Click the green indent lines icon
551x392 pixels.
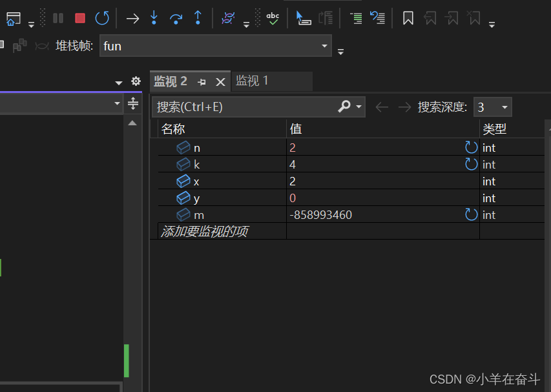[x=356, y=18]
